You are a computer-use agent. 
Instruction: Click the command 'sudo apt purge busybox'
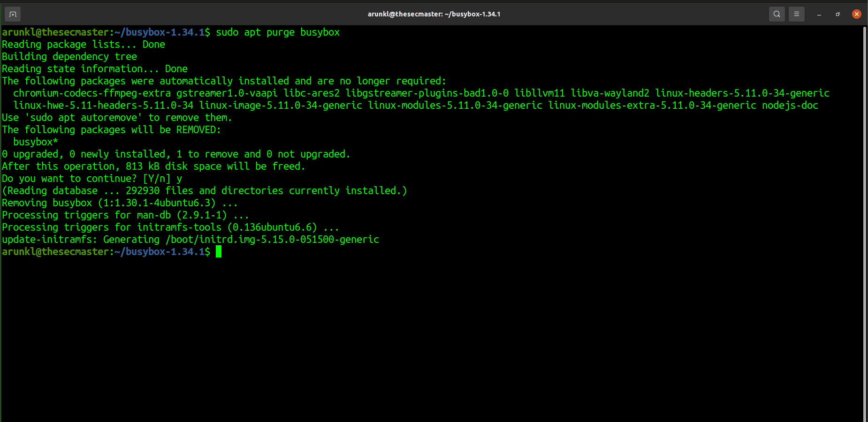278,32
